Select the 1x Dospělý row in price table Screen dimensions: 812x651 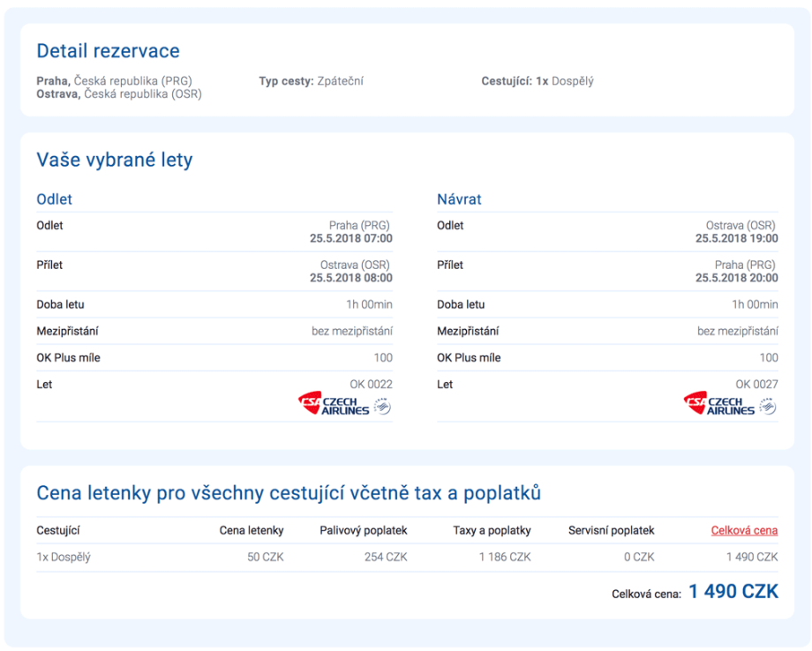64,557
